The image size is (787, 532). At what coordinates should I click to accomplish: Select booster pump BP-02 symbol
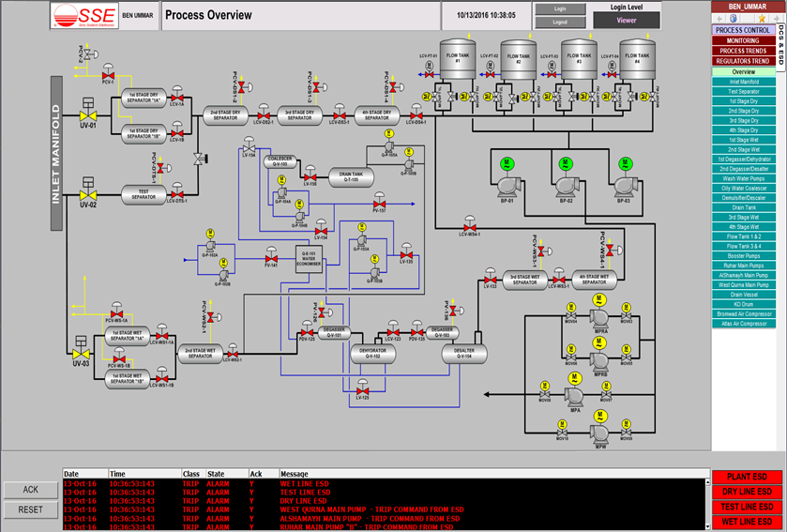[567, 187]
